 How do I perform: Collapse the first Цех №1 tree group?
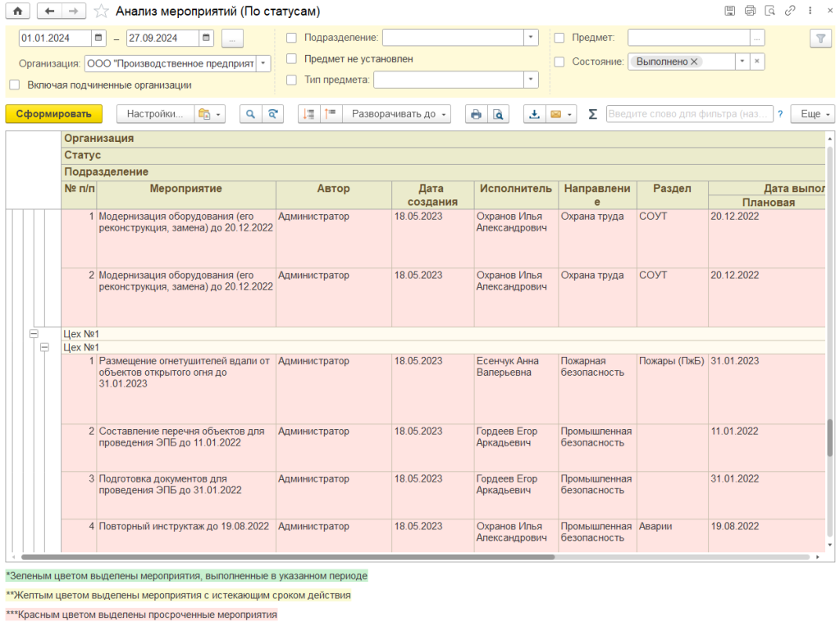coord(34,334)
